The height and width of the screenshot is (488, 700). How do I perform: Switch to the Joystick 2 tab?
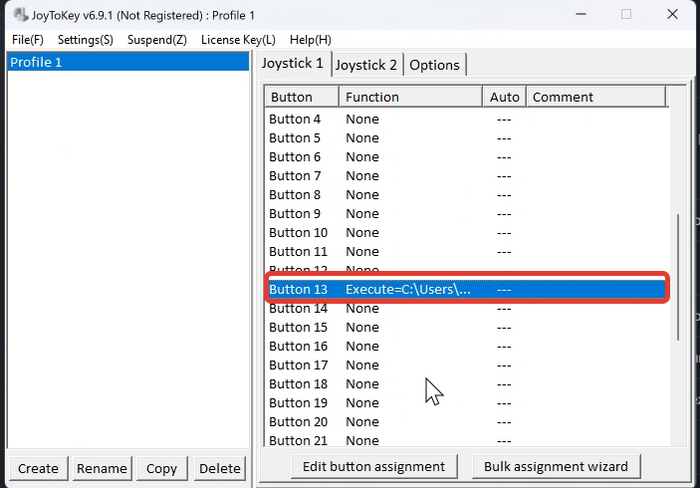click(x=366, y=65)
